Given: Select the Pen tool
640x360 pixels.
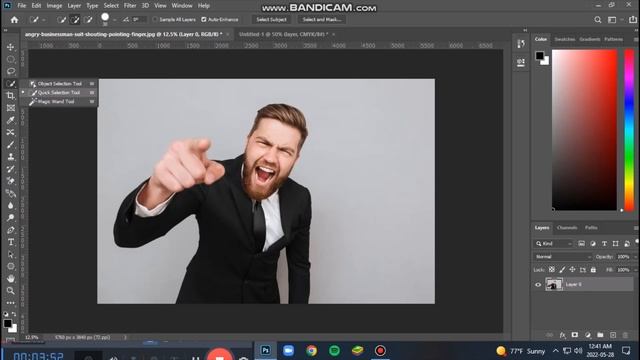Looking at the screenshot, I should 11,230.
